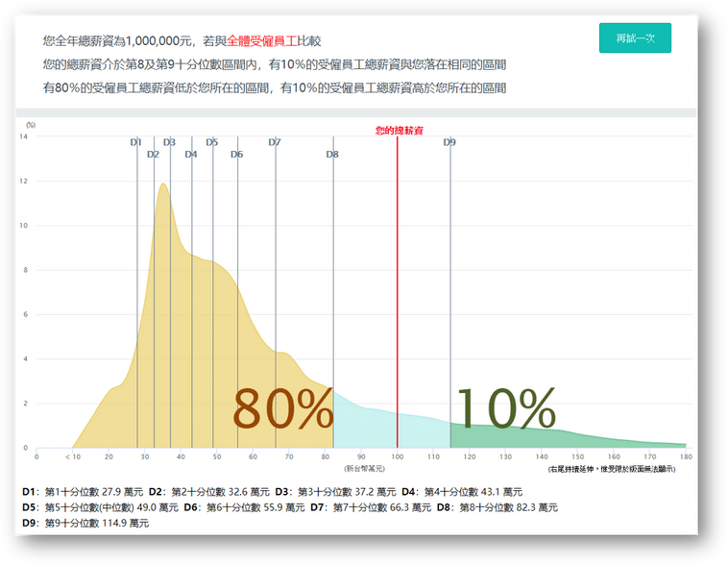The image size is (728, 565).
Task: Pick the D4 decile marker label on chart
Action: tap(191, 155)
